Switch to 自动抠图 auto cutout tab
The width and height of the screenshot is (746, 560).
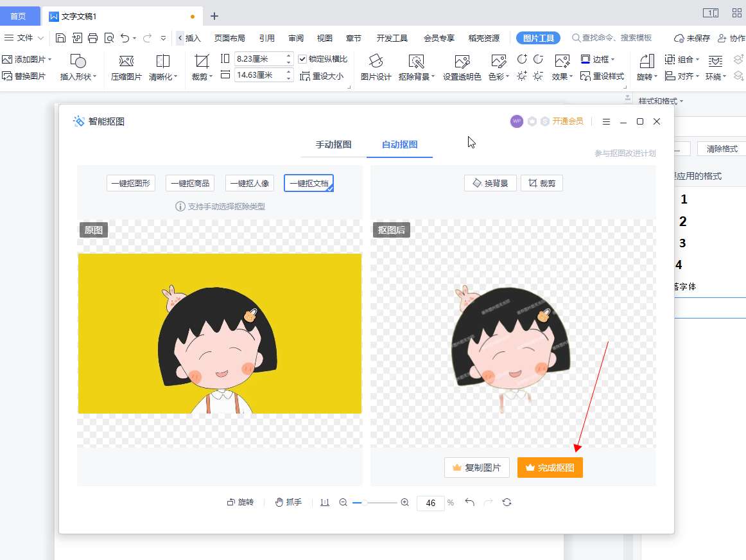(x=399, y=144)
